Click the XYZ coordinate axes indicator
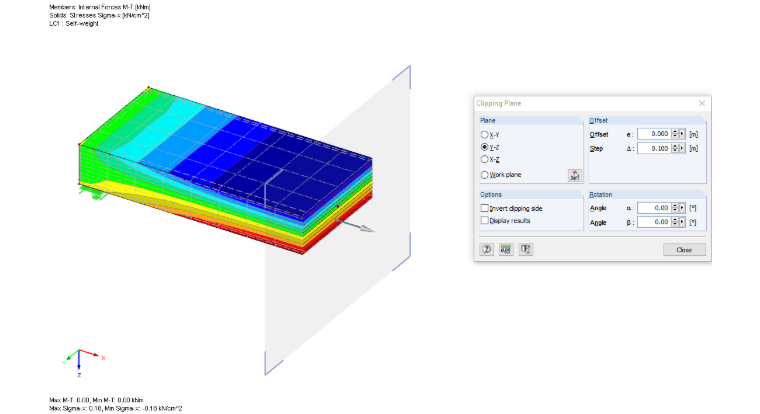Viewport: 760px width, 414px height. pyautogui.click(x=83, y=362)
